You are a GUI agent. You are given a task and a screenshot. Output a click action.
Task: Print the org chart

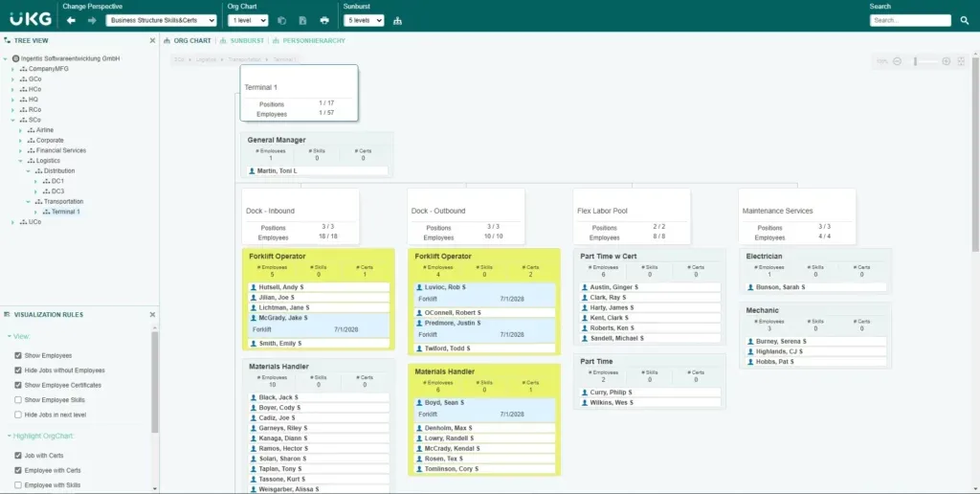(x=324, y=21)
